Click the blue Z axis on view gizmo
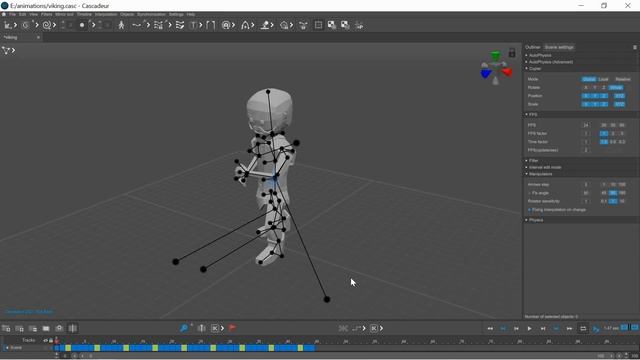 point(486,73)
